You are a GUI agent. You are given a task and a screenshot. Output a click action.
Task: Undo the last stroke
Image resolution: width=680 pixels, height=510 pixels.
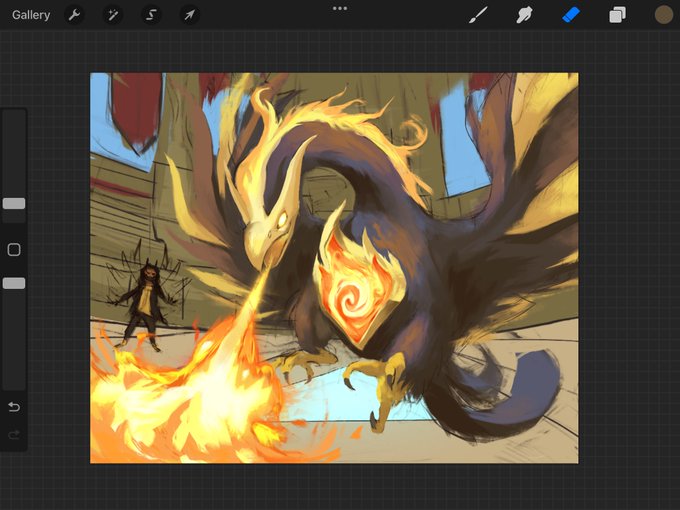point(14,407)
